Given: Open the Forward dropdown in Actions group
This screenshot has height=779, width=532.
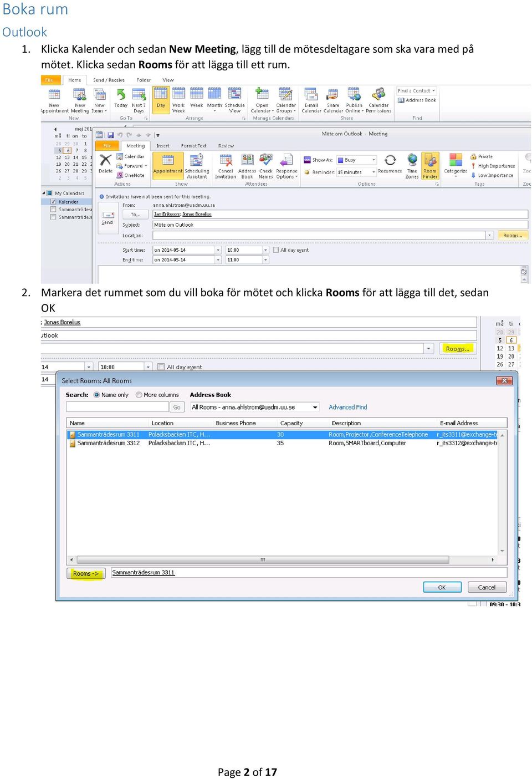Looking at the screenshot, I should click(x=132, y=166).
